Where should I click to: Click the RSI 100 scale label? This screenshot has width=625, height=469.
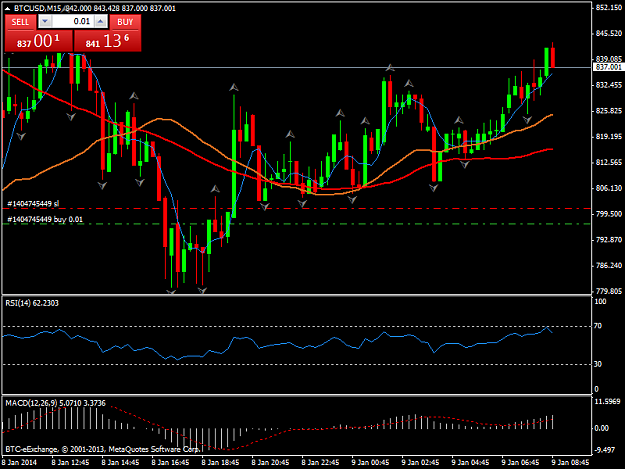(x=600, y=302)
